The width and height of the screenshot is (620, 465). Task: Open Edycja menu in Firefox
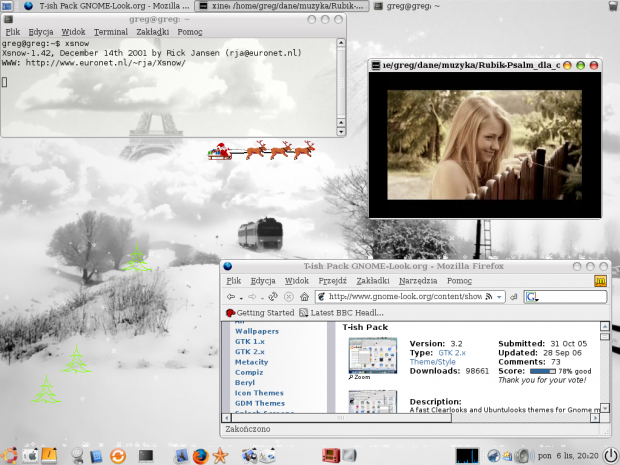coord(263,281)
